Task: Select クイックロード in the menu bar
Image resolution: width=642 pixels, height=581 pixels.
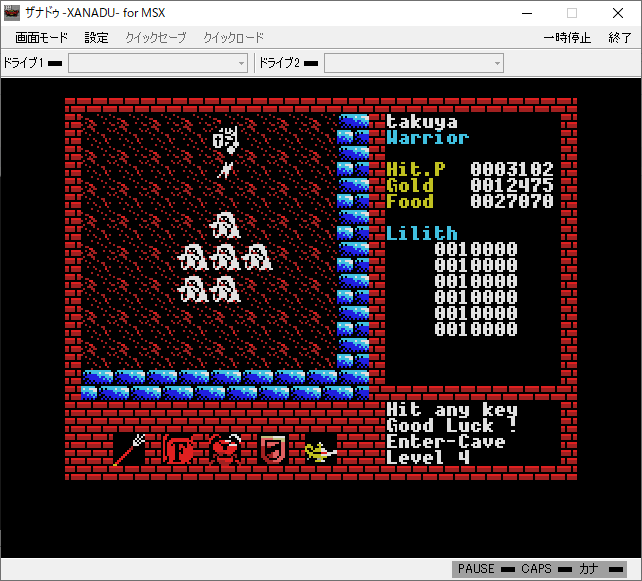Action: click(233, 38)
